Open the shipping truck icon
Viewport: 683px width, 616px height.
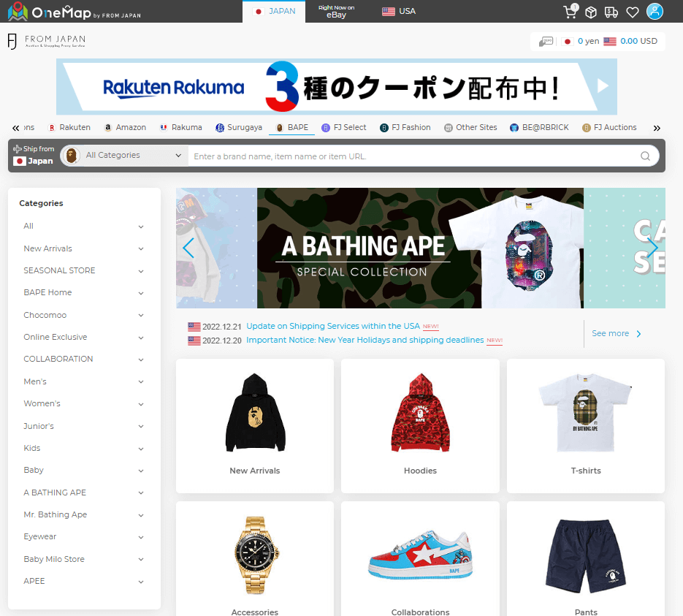[611, 12]
